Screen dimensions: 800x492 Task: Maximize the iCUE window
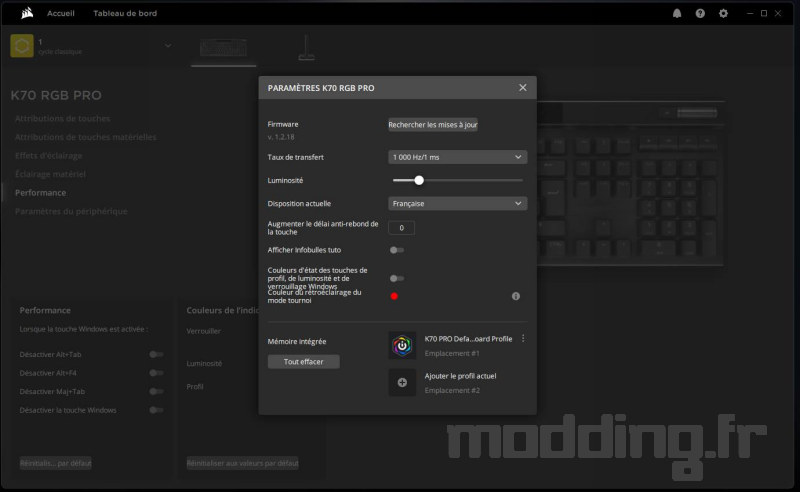[x=764, y=13]
